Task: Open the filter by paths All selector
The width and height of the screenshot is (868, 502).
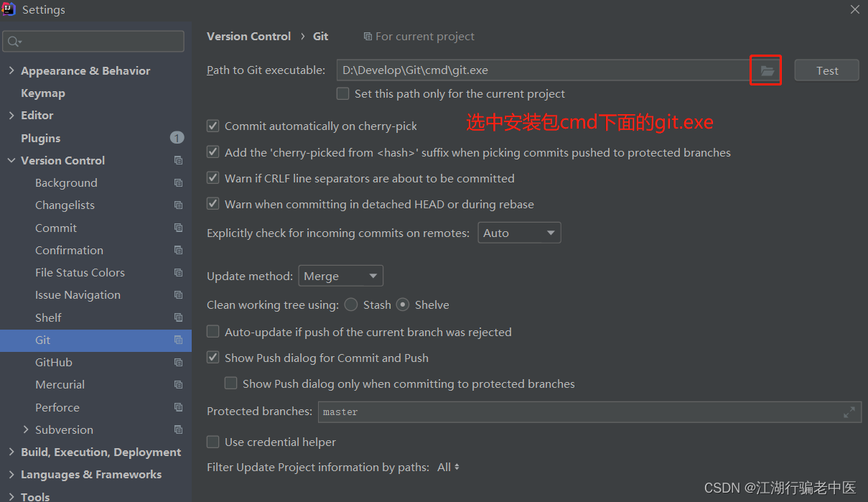Action: click(x=448, y=468)
